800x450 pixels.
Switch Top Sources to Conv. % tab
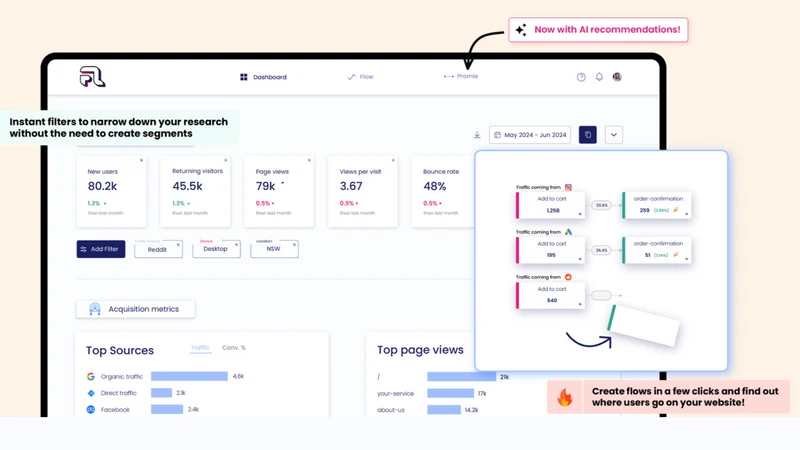(234, 348)
